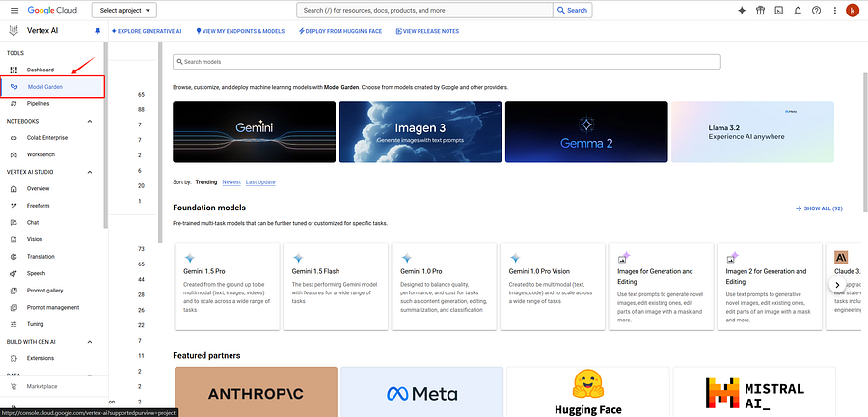Screen dimensions: 868x417
Task: Select Model Garden in sidebar
Action: tap(53, 87)
